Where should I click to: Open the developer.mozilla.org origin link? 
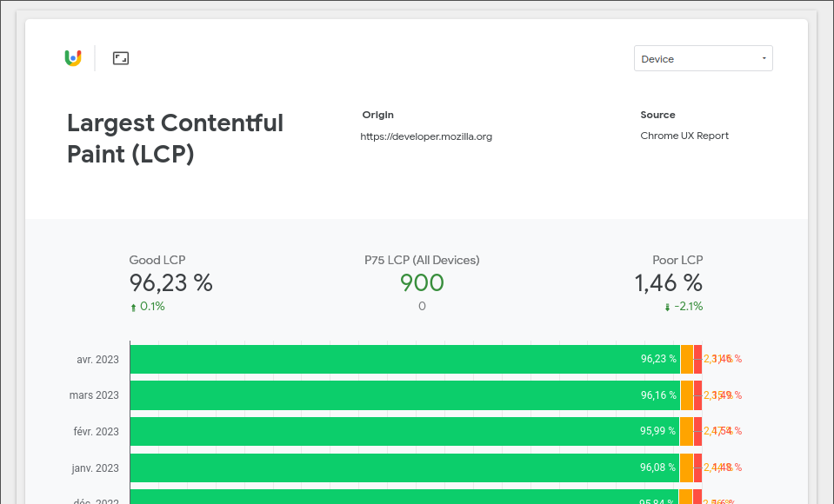pyautogui.click(x=426, y=136)
